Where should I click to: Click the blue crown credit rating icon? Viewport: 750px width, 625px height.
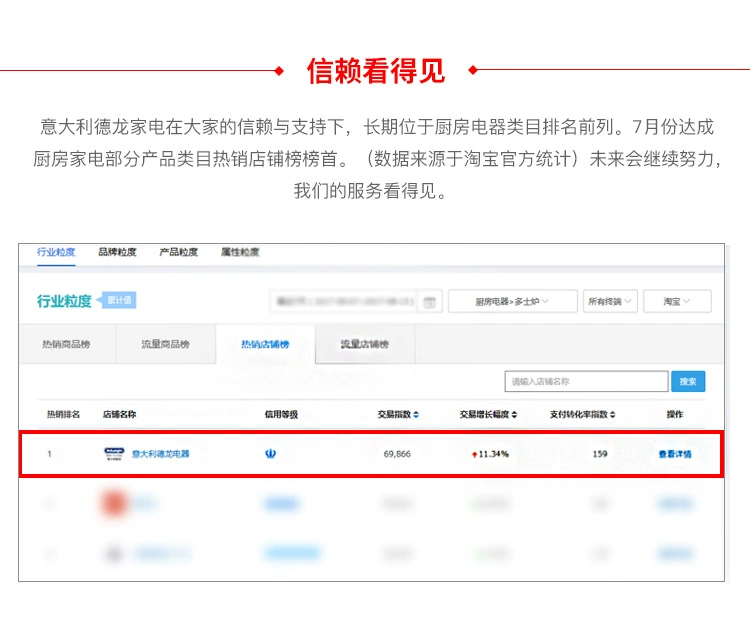point(271,453)
